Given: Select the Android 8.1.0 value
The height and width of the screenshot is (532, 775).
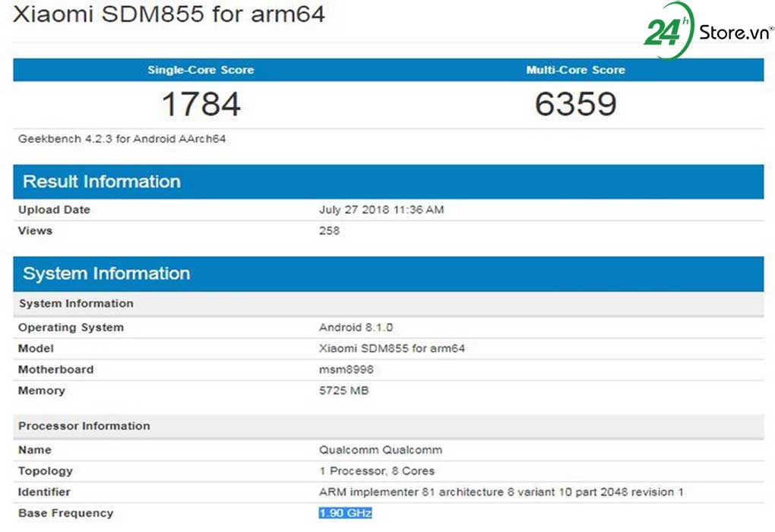Looking at the screenshot, I should (356, 328).
